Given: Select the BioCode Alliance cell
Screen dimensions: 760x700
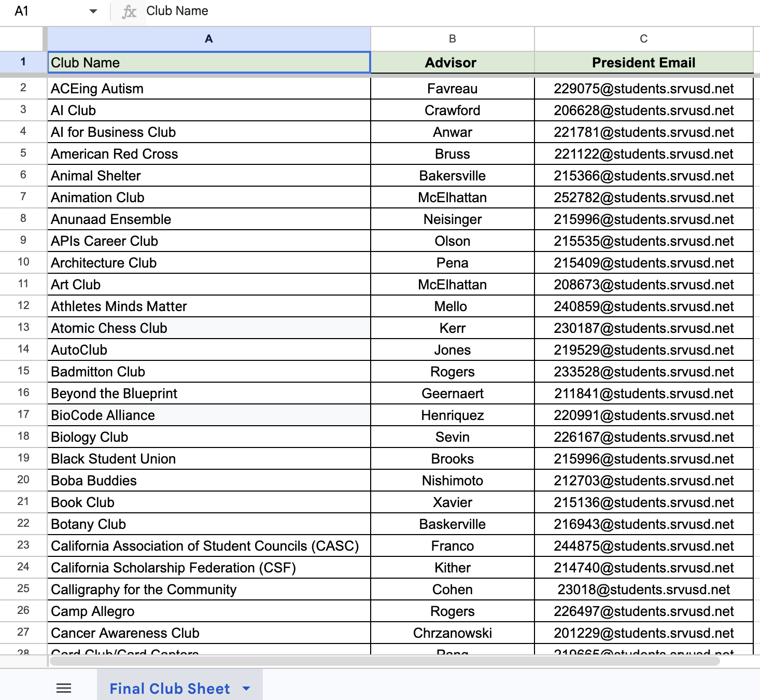Looking at the screenshot, I should tap(209, 415).
